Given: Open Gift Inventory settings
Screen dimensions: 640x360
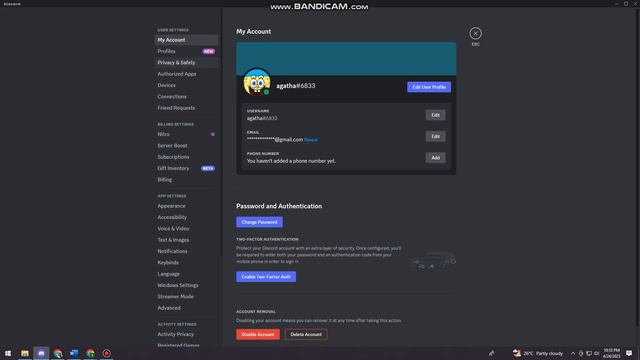Looking at the screenshot, I should tap(186, 168).
